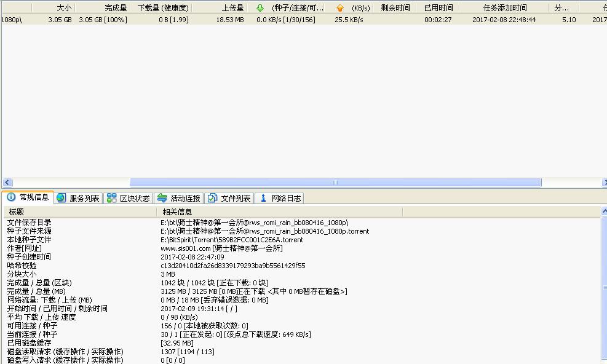607x364 pixels.
Task: Select the 哈希校验 row in details
Action: click(22, 266)
